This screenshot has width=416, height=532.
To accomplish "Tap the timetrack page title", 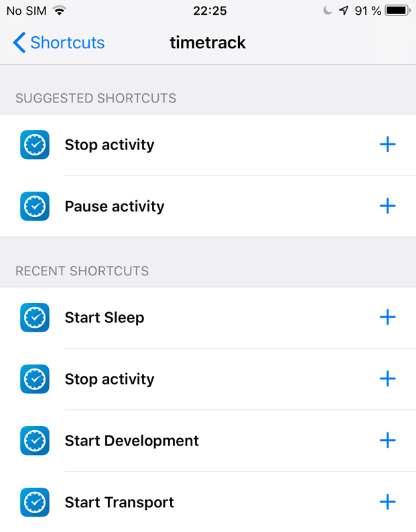I will coord(208,42).
